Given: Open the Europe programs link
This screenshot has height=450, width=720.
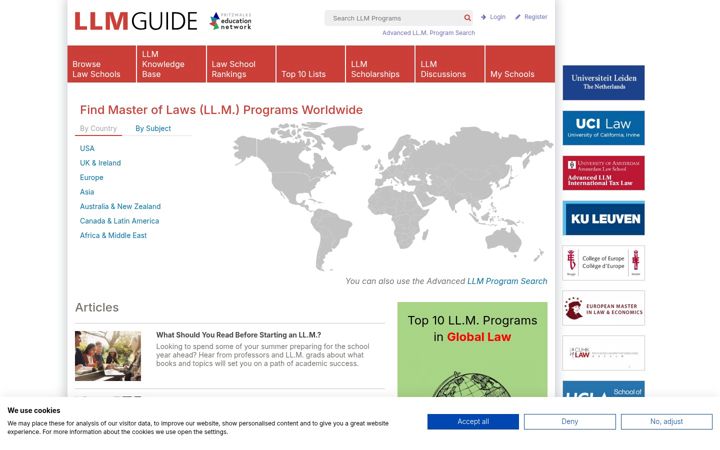Looking at the screenshot, I should tap(91, 177).
